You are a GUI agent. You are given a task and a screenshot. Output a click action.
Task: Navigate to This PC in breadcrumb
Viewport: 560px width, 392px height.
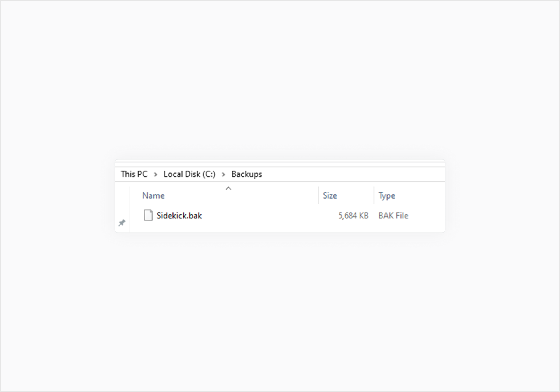(x=134, y=174)
